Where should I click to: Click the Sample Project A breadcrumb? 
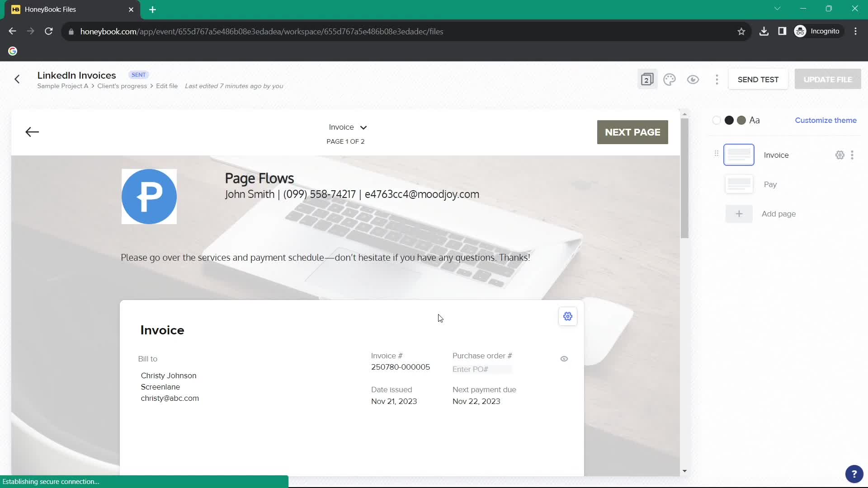(x=63, y=86)
